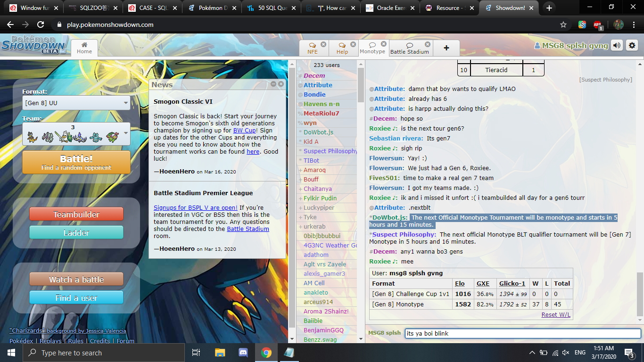Image resolution: width=644 pixels, height=362 pixels.
Task: Switch to the NFE room tab
Action: [313, 49]
